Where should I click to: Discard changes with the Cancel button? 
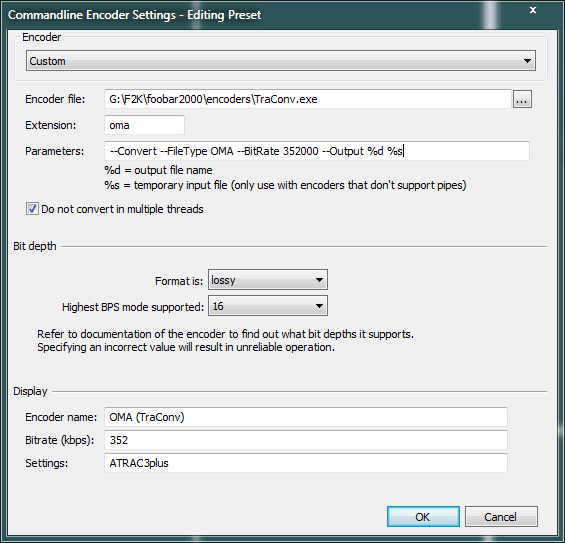[x=501, y=517]
